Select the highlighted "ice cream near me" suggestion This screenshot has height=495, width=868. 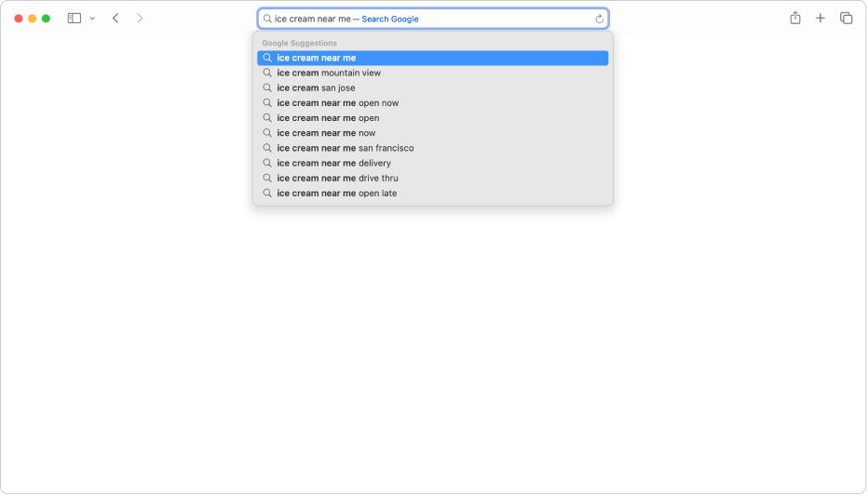click(316, 58)
